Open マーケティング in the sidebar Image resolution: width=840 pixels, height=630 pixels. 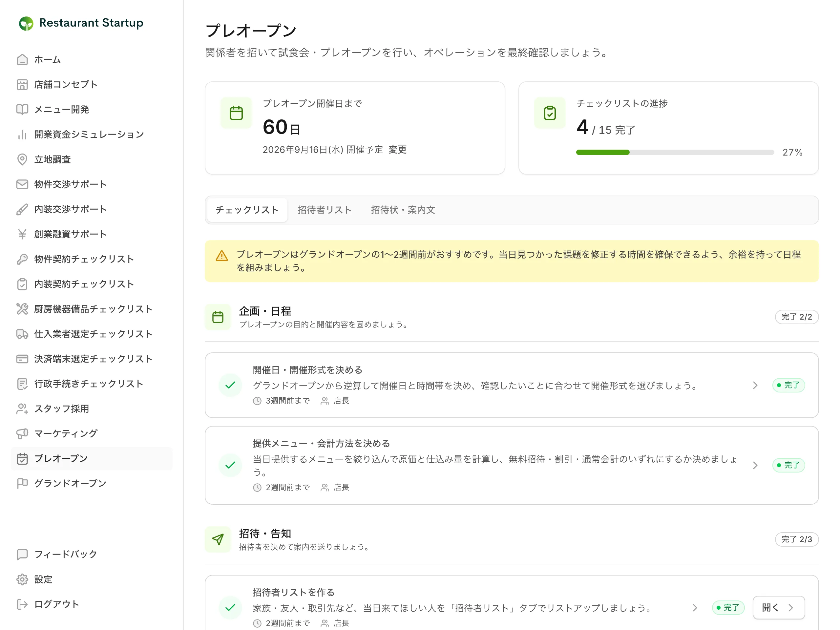[92, 434]
